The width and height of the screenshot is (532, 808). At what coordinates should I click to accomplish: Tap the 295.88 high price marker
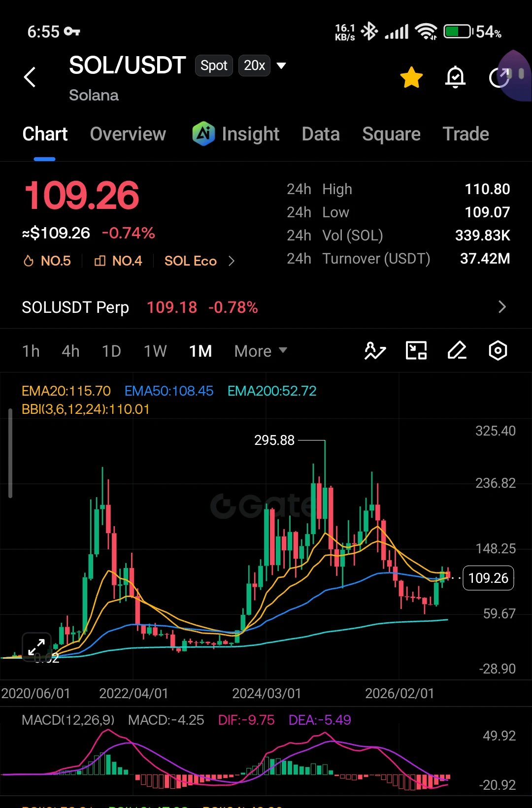(274, 440)
